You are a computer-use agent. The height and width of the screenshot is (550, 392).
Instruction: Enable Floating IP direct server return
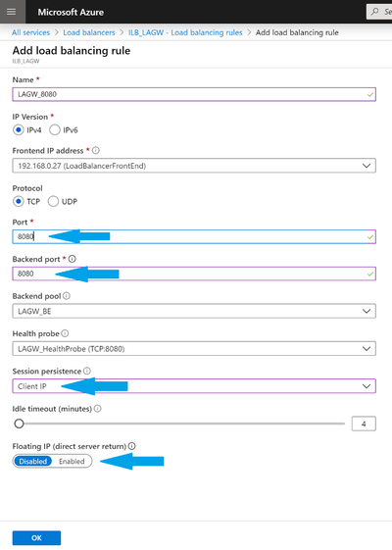[72, 461]
